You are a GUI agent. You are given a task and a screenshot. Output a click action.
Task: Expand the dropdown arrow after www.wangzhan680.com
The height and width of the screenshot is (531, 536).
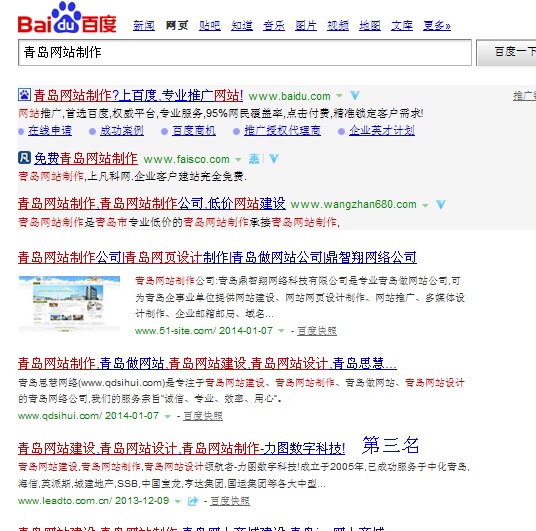[425, 205]
